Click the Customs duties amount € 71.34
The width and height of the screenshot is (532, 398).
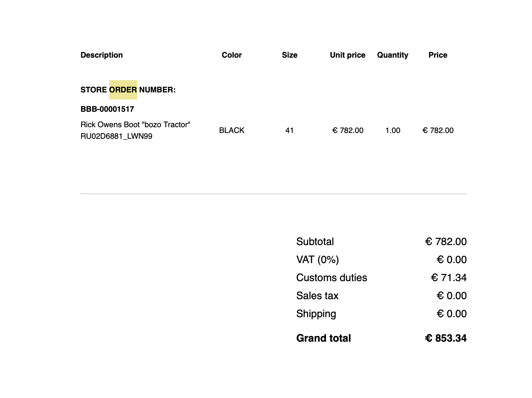449,278
